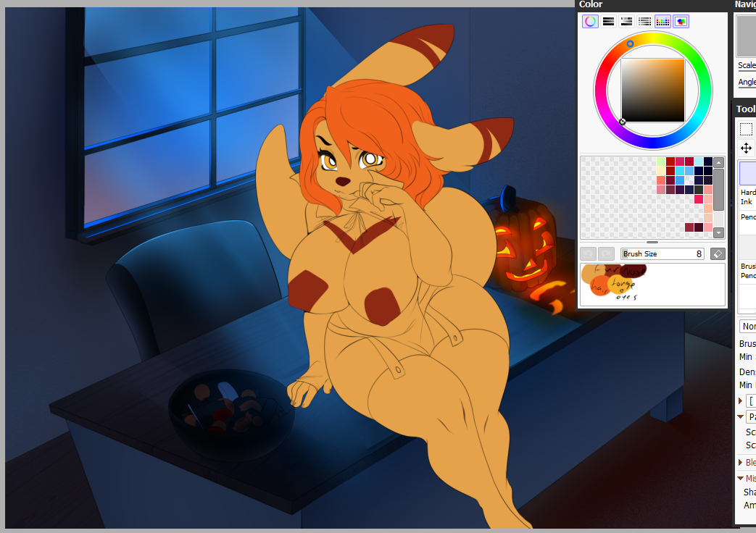The width and height of the screenshot is (756, 533).
Task: Pick the pale light cyan swatch
Action: coord(699,161)
